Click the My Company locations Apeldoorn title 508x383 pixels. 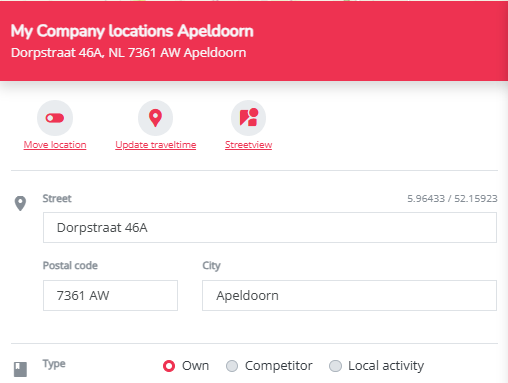[132, 31]
